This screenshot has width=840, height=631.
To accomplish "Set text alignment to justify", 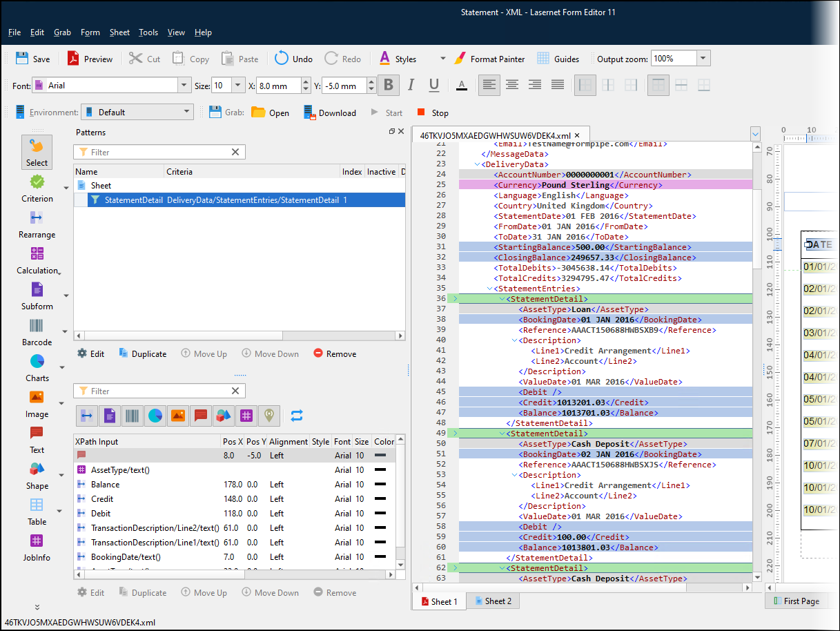I will click(x=558, y=85).
